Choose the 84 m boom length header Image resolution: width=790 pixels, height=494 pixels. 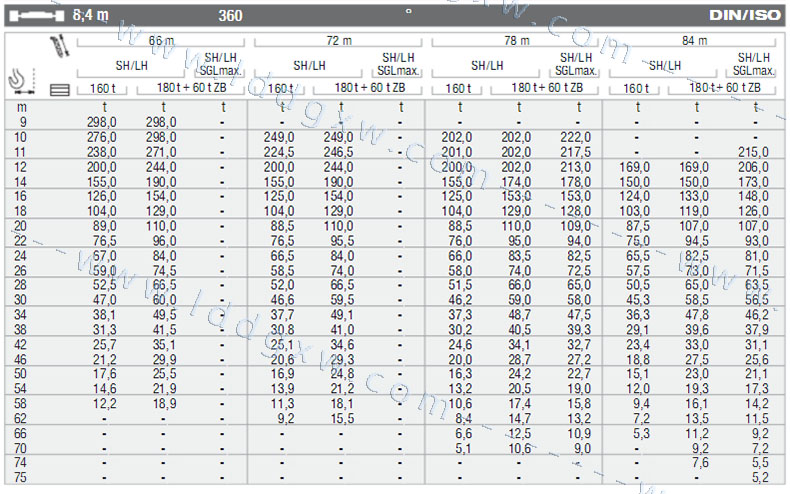[694, 41]
